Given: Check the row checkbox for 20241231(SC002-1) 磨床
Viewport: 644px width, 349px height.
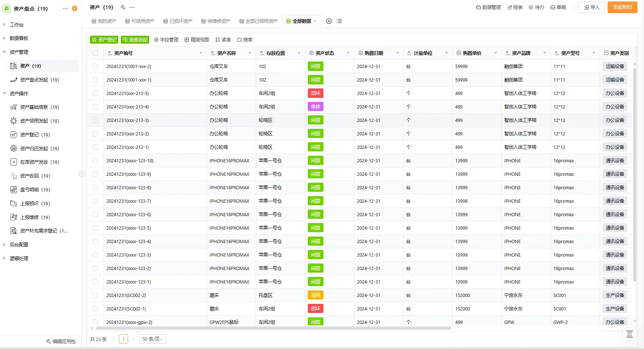Looking at the screenshot, I should (95, 308).
